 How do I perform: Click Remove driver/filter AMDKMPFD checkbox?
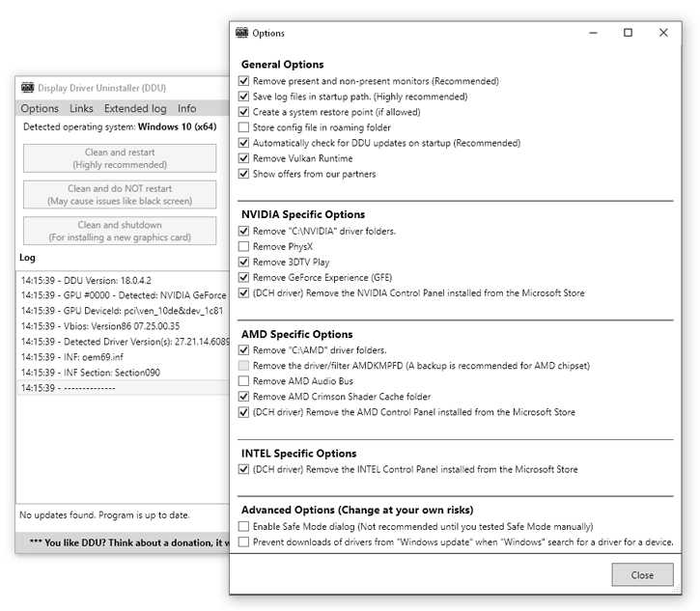pyautogui.click(x=243, y=366)
